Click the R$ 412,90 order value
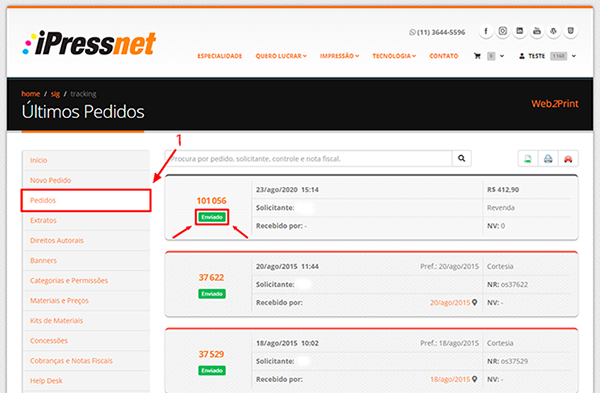 point(503,190)
